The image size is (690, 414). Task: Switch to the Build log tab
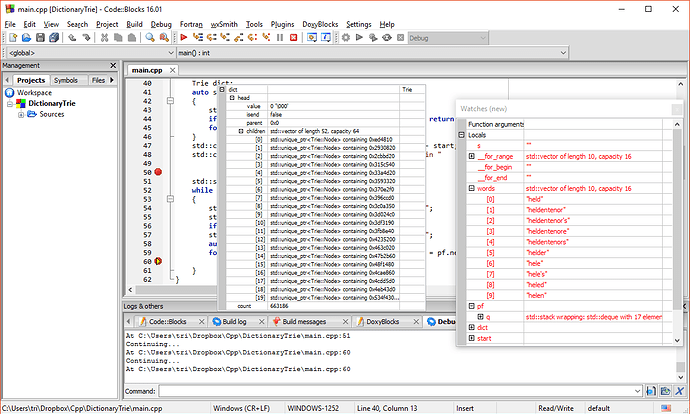pyautogui.click(x=234, y=322)
